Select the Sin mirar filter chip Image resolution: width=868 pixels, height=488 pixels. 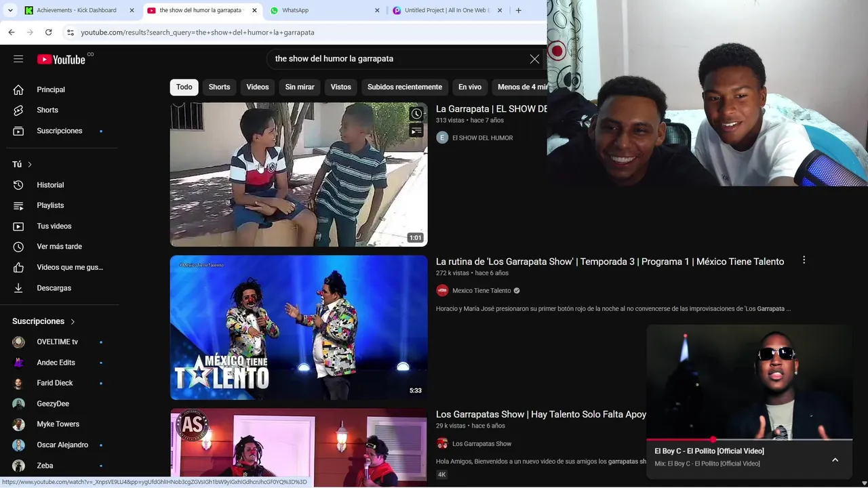tap(300, 87)
